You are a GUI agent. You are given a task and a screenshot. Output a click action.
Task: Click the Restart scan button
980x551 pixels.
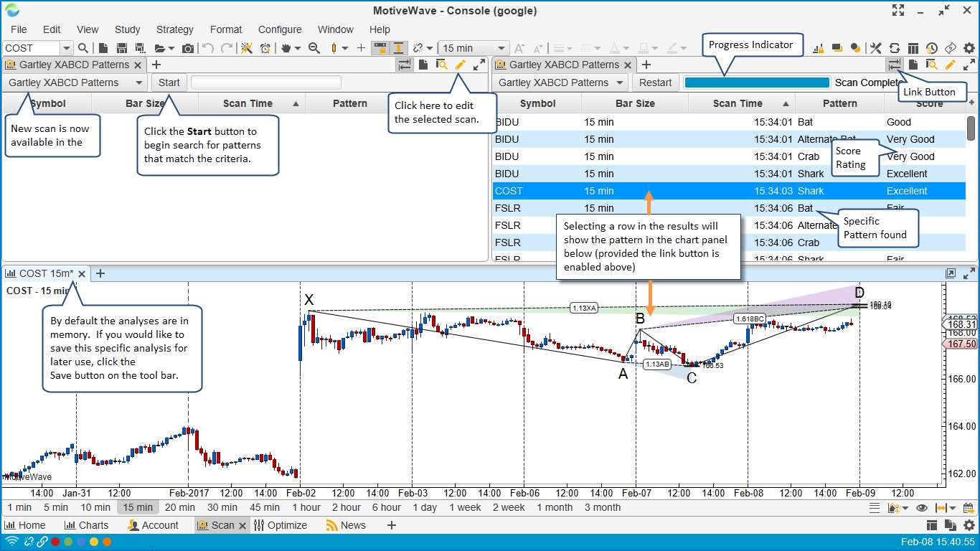point(655,83)
